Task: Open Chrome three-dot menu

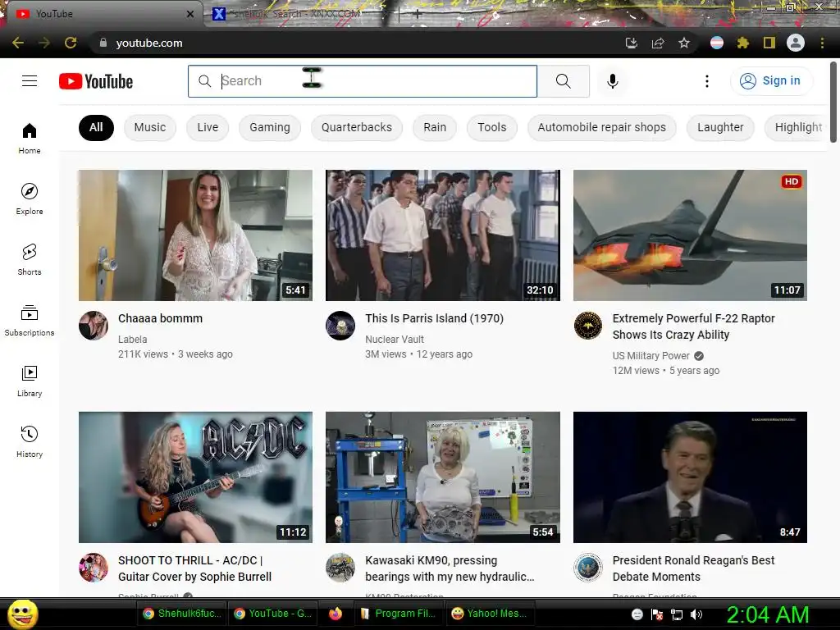Action: 822,43
